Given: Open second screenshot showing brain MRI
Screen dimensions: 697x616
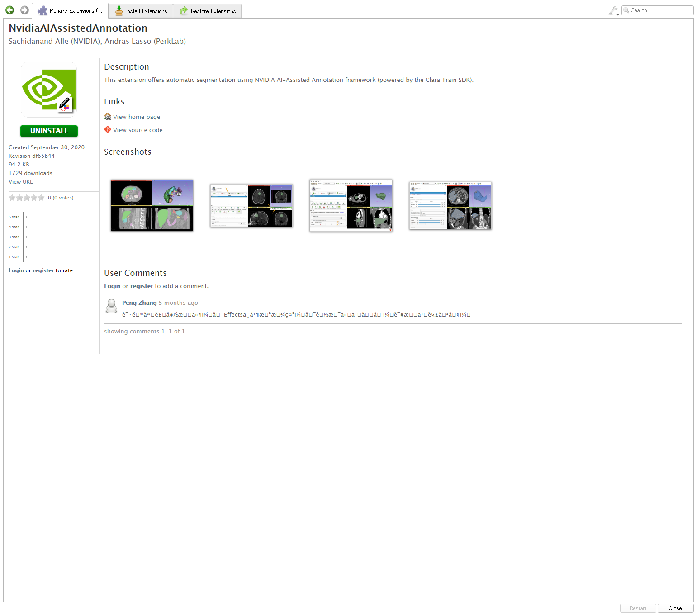Looking at the screenshot, I should [251, 205].
